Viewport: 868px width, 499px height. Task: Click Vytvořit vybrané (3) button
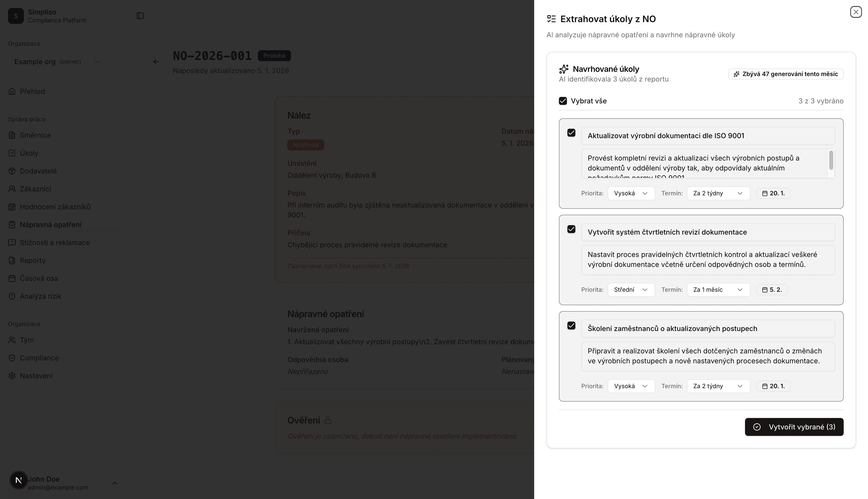(794, 427)
